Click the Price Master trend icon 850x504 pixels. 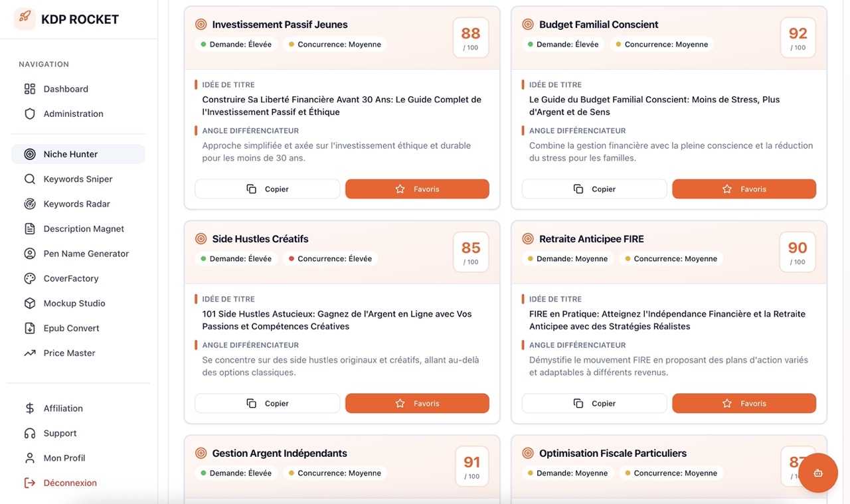[30, 353]
